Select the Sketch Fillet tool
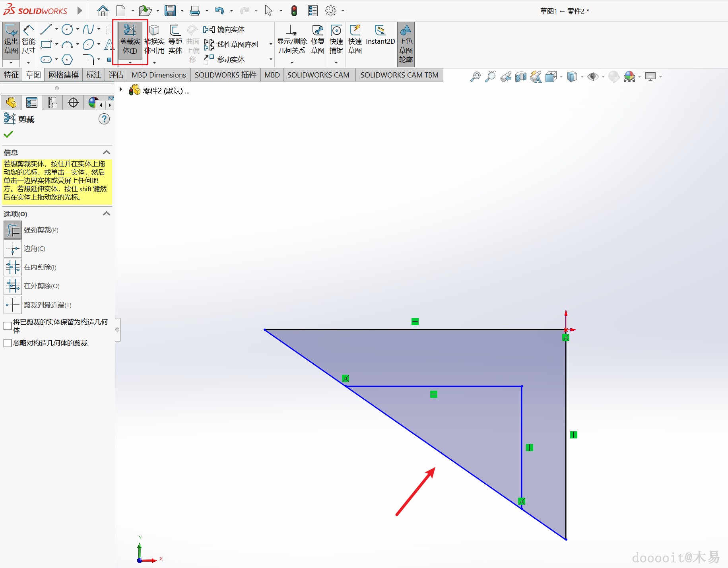 click(x=88, y=60)
